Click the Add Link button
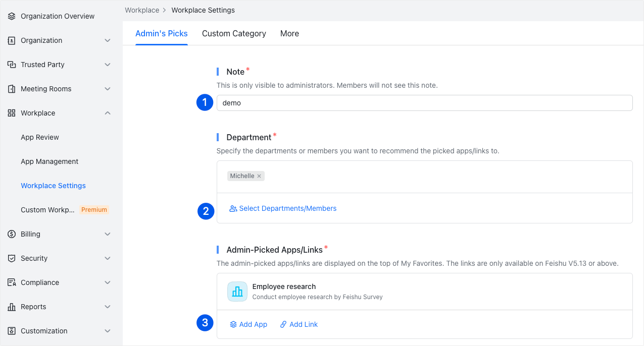The image size is (644, 346). coord(299,324)
